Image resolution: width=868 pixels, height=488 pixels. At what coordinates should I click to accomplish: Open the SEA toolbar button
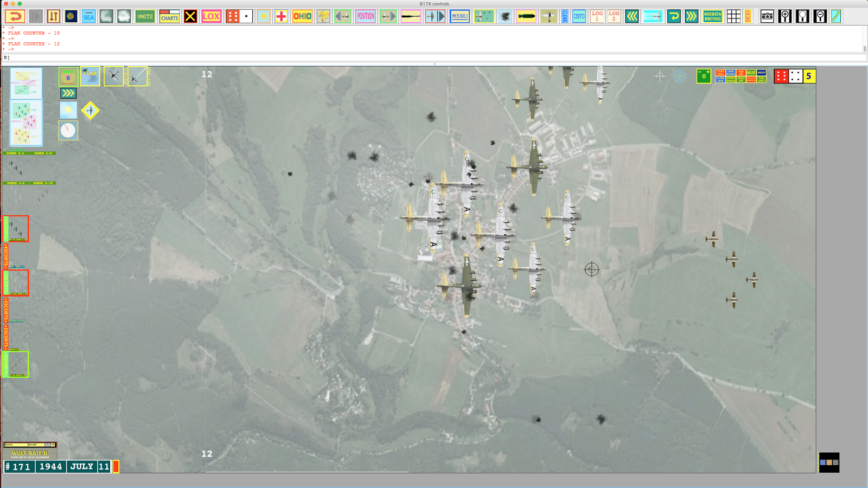click(88, 16)
